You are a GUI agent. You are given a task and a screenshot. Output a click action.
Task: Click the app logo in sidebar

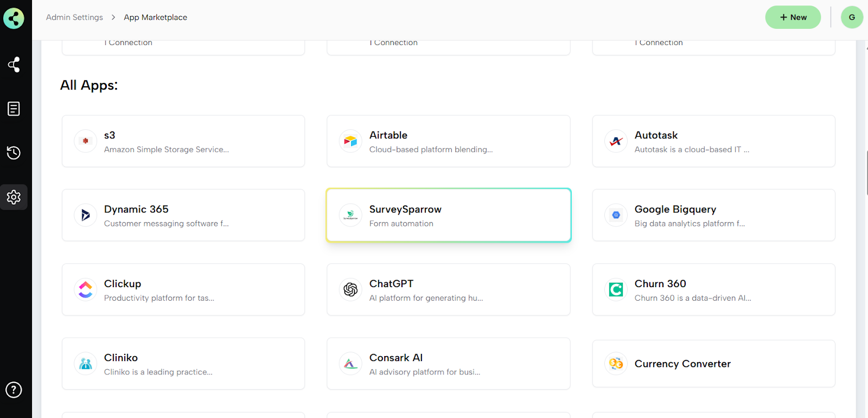[14, 18]
